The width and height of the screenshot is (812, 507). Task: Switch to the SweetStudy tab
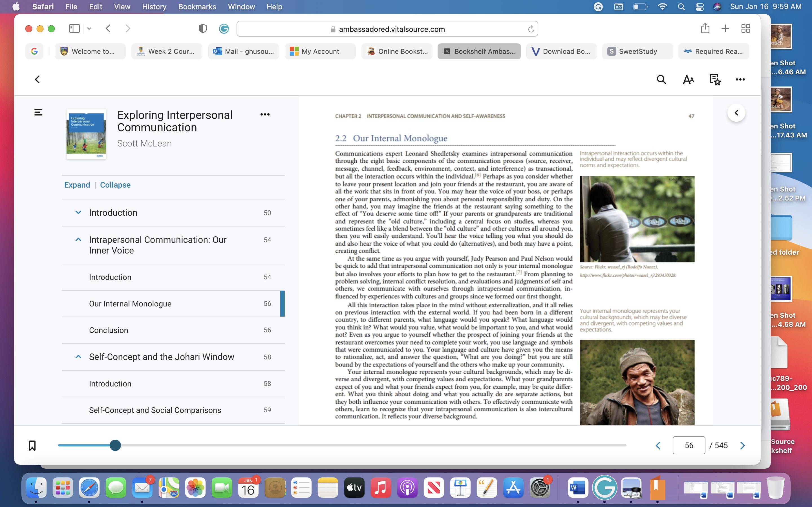(x=637, y=51)
